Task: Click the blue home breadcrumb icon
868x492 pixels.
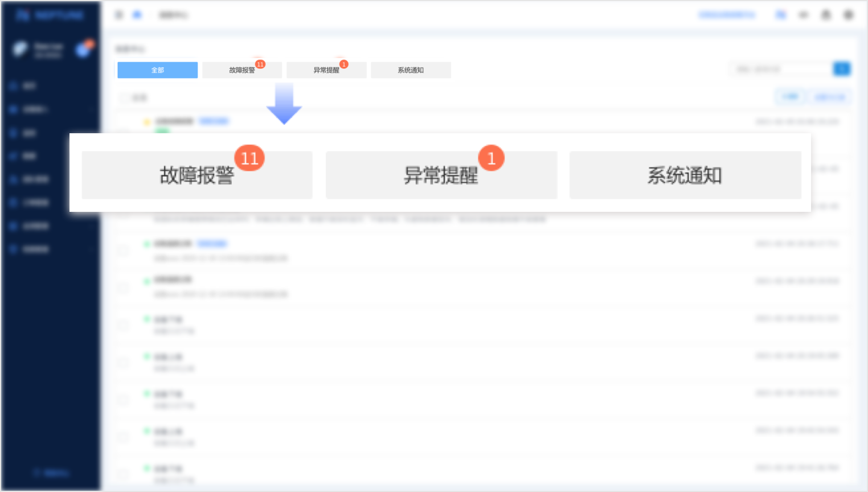Action: pos(137,15)
